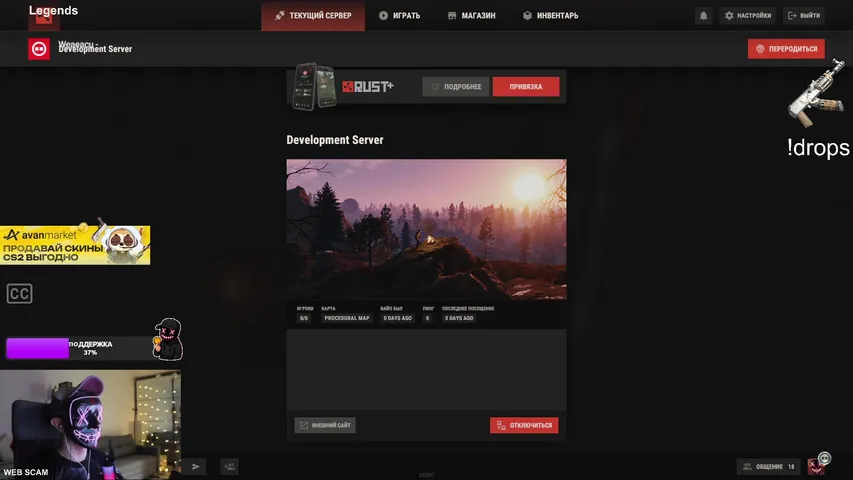This screenshot has width=853, height=480.
Task: Click the revolver skin !drops image
Action: 817,94
